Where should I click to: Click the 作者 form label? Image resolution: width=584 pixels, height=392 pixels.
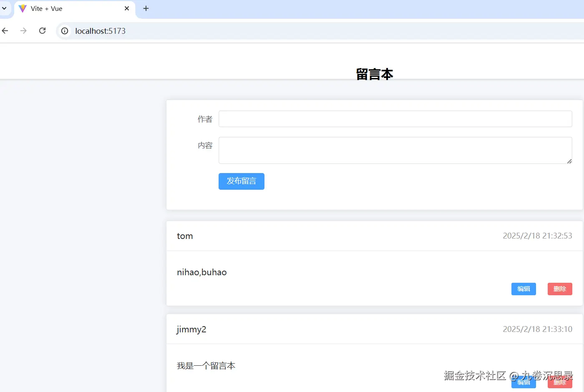point(205,119)
